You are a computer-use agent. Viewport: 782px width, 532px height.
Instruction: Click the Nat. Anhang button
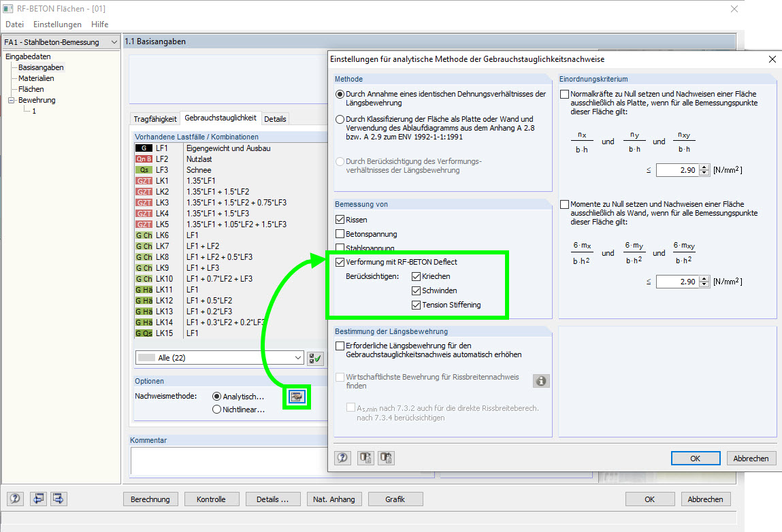tap(333, 499)
